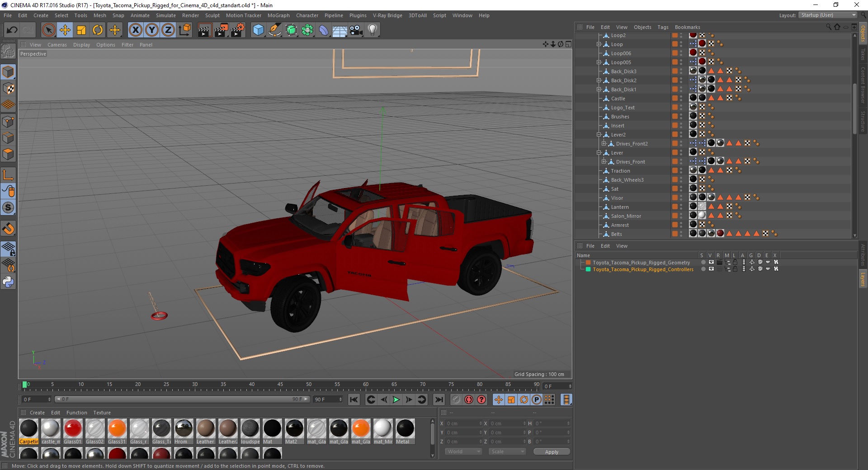Collapse the Lever tree node
Viewport: 868px width, 470px height.
[x=599, y=153]
